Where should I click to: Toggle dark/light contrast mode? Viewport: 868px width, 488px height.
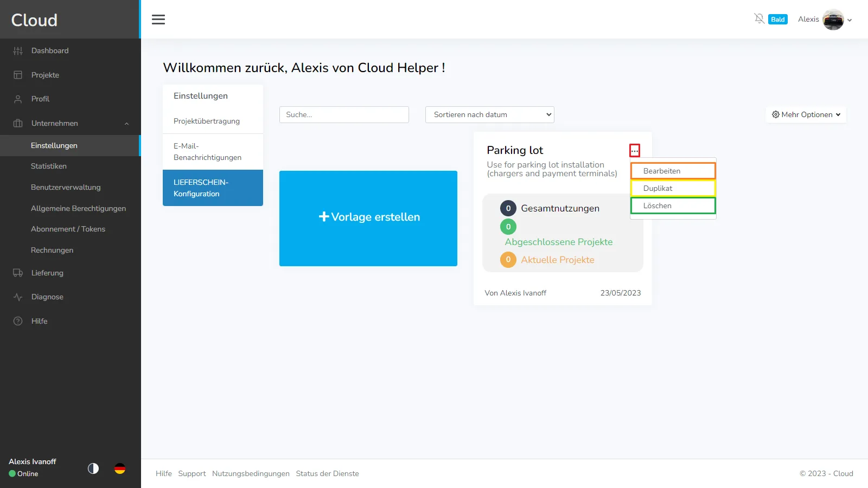(x=93, y=468)
